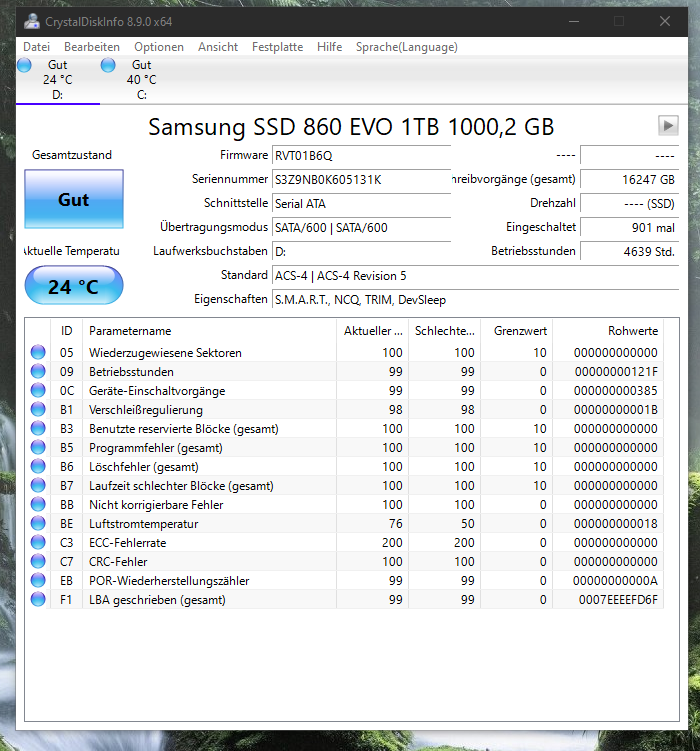Click status orb for Löschfehler (gesamt)

click(x=38, y=467)
